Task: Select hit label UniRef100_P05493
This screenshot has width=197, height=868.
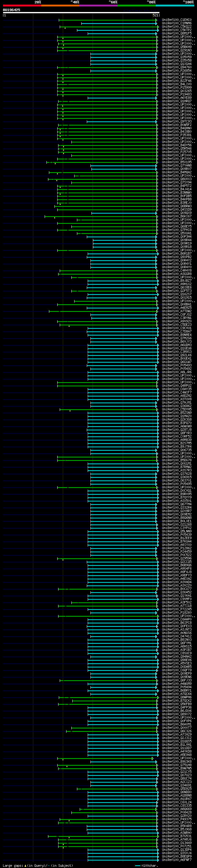Action: [177, 365]
